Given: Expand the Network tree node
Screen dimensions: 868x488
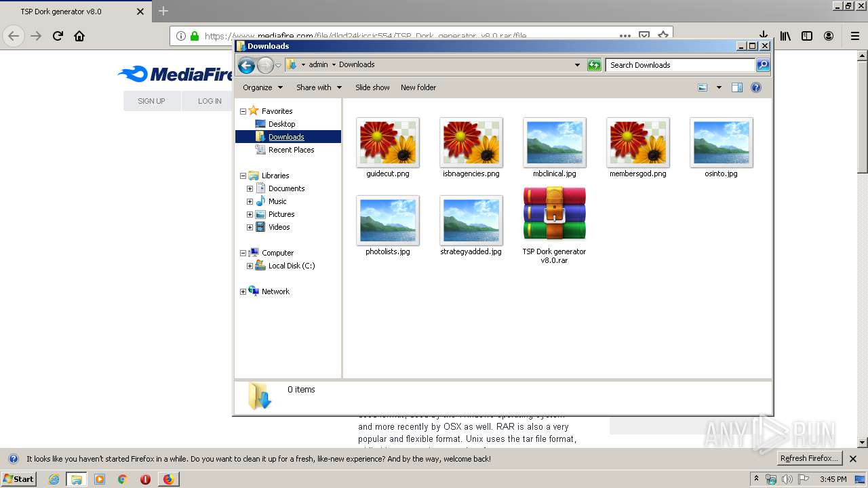Looking at the screenshot, I should pos(243,291).
